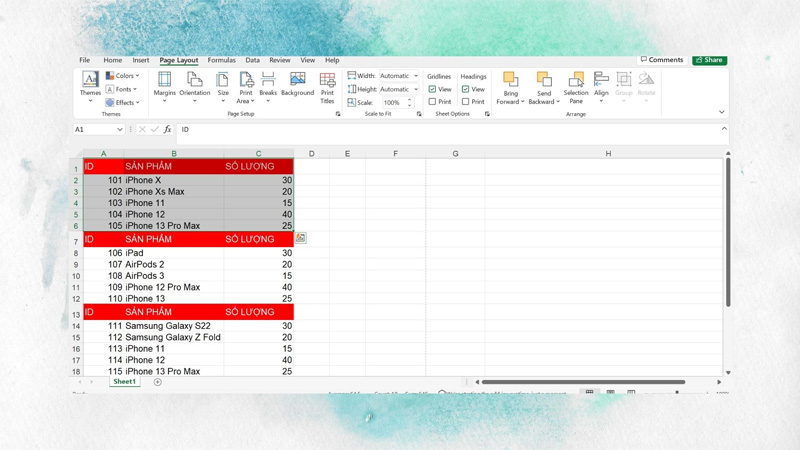Open Scale to Fit dialog launcher
This screenshot has width=800, height=450.
click(x=419, y=114)
